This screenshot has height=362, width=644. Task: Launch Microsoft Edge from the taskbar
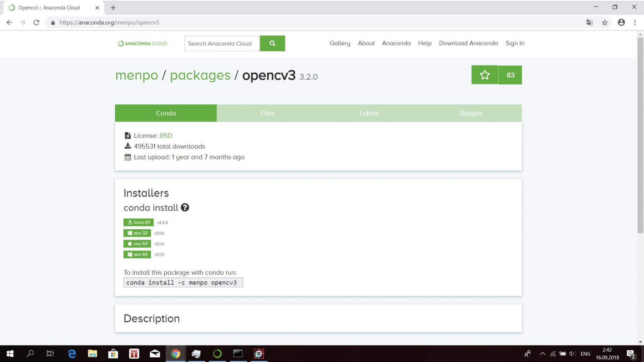(x=72, y=354)
